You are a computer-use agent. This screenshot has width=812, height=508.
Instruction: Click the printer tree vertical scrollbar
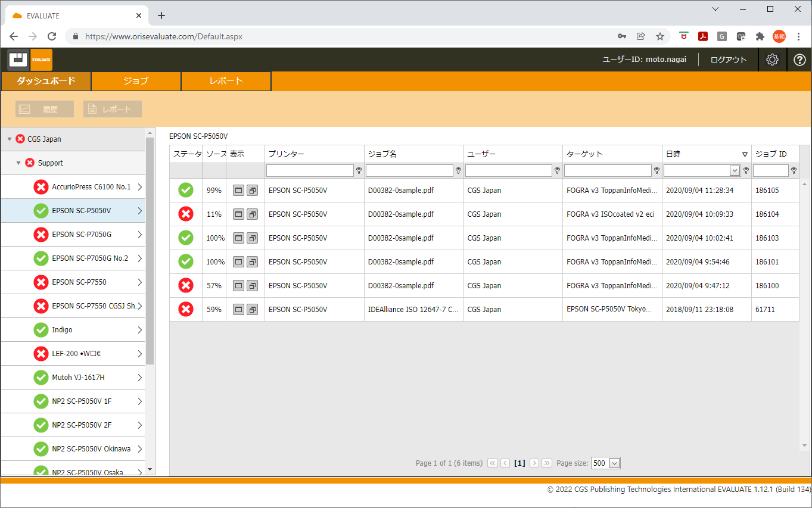150,250
